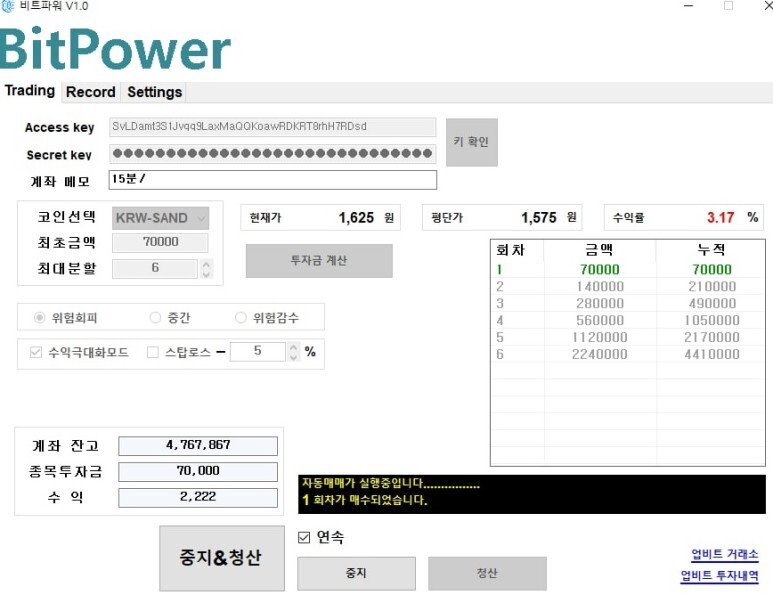Select the cumulative cell 1050000
This screenshot has height=595, width=773.
(712, 320)
